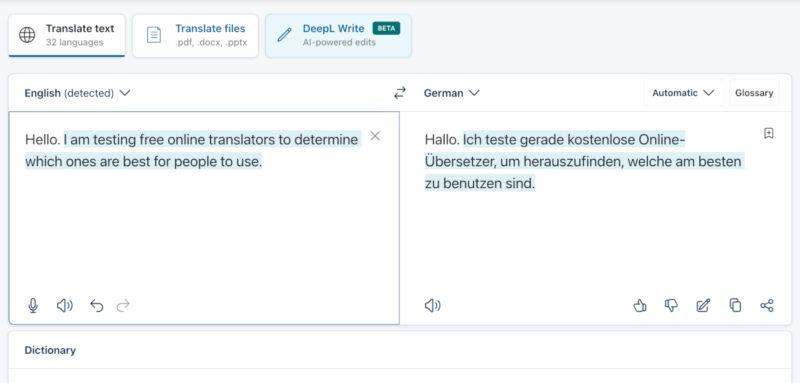This screenshot has height=383, width=800.
Task: Click the word "Hallo." in translation
Action: [x=442, y=139]
